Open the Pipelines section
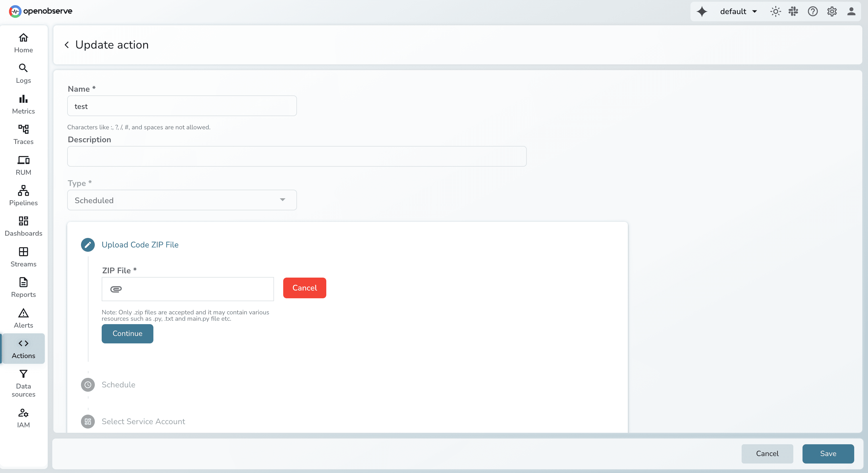This screenshot has height=473, width=868. [x=23, y=195]
